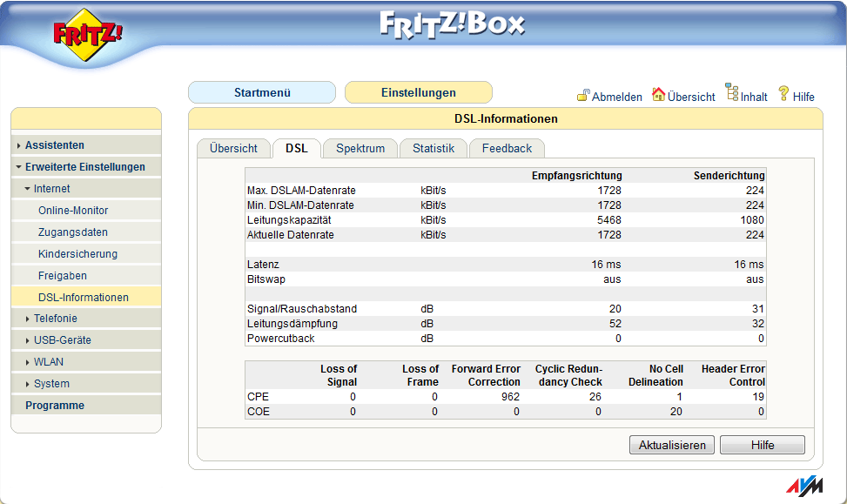Open Telefonie in the sidebar
This screenshot has width=847, height=504.
(x=55, y=319)
